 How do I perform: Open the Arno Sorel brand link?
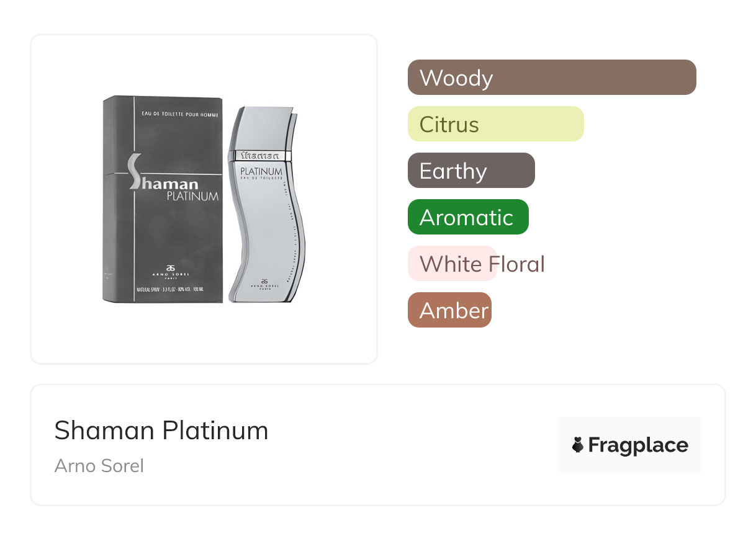click(x=99, y=466)
